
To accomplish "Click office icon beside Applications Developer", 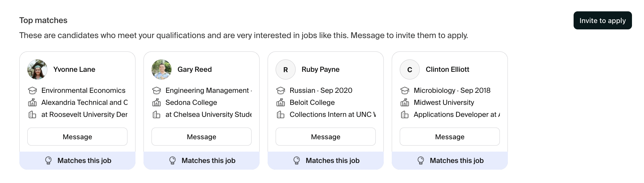I will (x=405, y=115).
